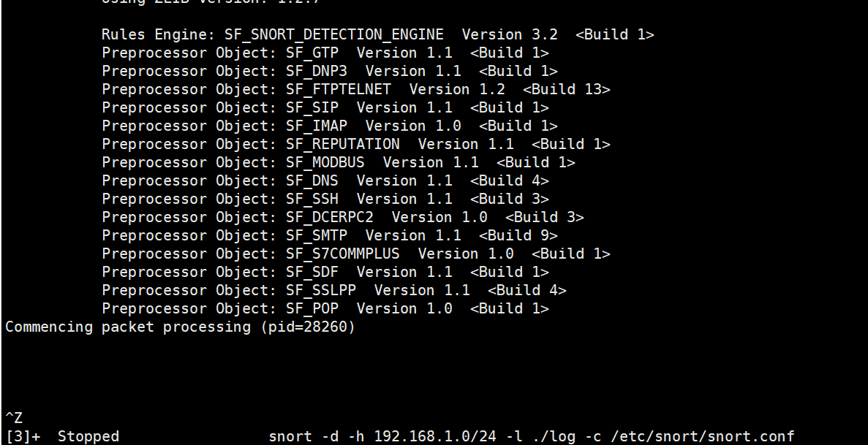Click the 192.168.1.0/24 network address
Screen dimensions: 868x445
click(x=435, y=436)
